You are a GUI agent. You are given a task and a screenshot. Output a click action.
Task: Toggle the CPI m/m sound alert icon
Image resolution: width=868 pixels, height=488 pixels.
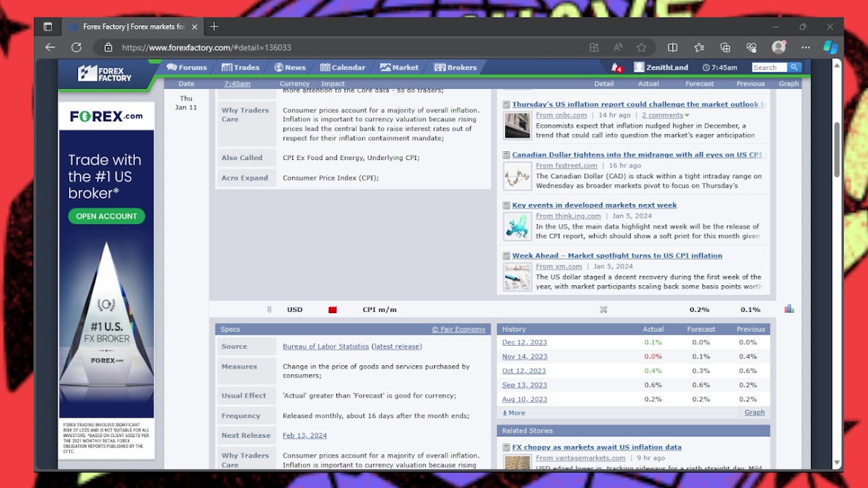tap(269, 309)
